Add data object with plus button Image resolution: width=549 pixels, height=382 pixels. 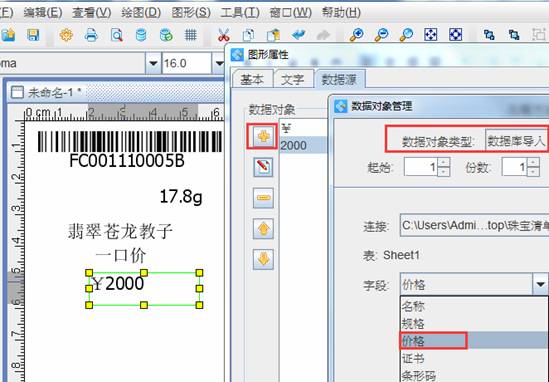263,136
